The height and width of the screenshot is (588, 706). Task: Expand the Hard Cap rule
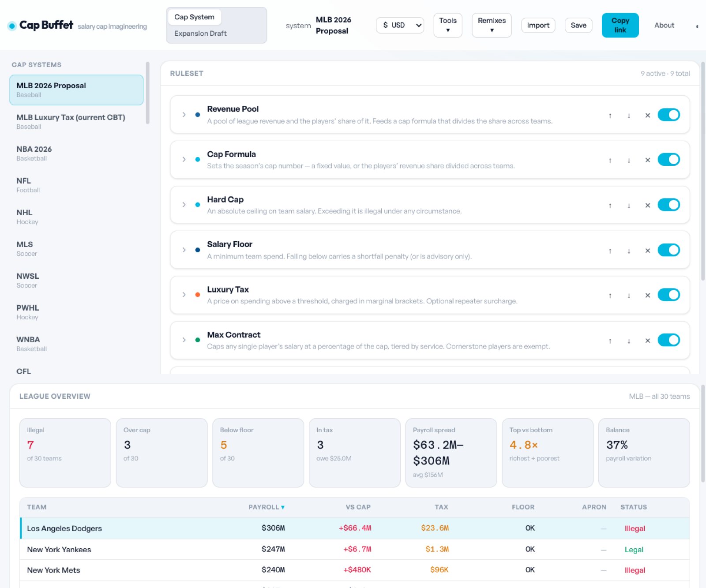pos(184,205)
